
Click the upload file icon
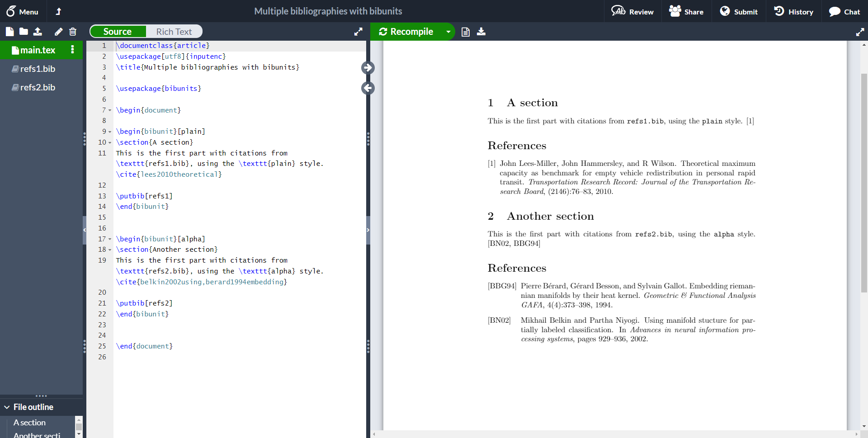tap(38, 32)
